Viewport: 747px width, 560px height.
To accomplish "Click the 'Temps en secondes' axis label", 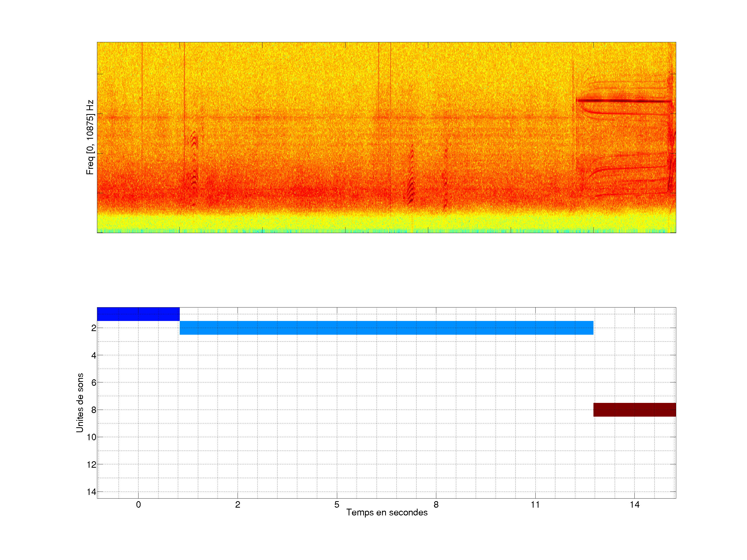I will 387,512.
